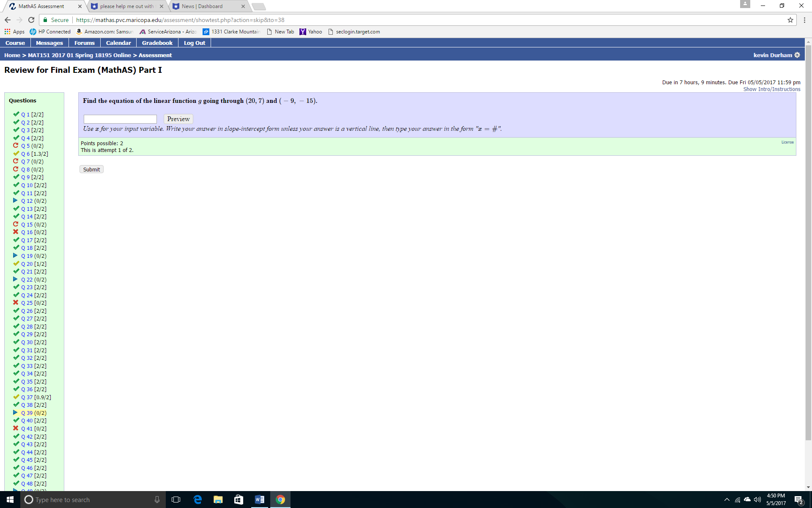Open File Explorer on the taskbar
The image size is (812, 508).
tap(218, 500)
